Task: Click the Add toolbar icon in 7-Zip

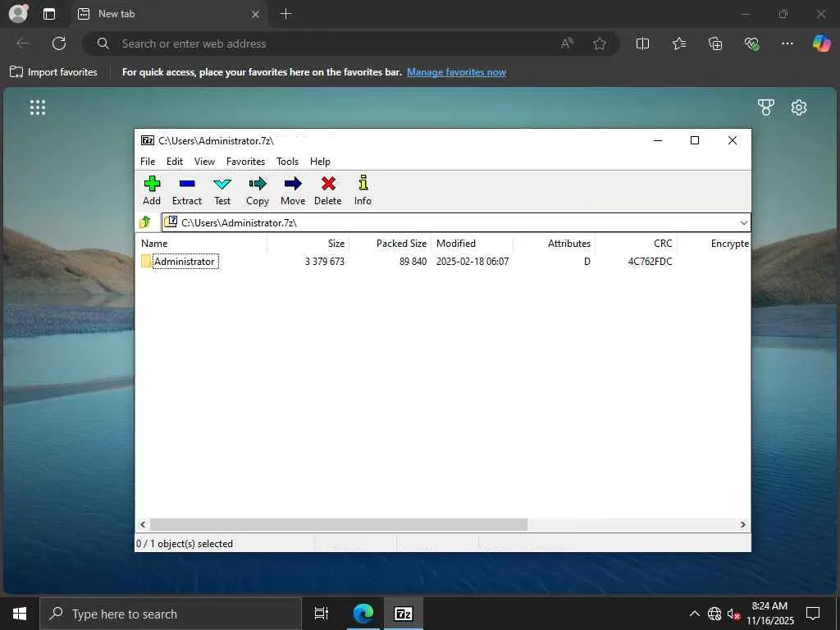Action: coord(152,185)
